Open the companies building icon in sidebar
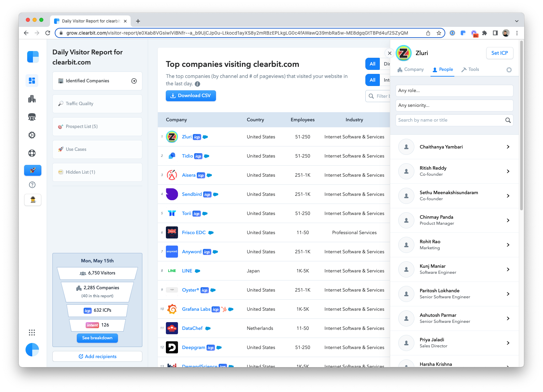 [32, 99]
